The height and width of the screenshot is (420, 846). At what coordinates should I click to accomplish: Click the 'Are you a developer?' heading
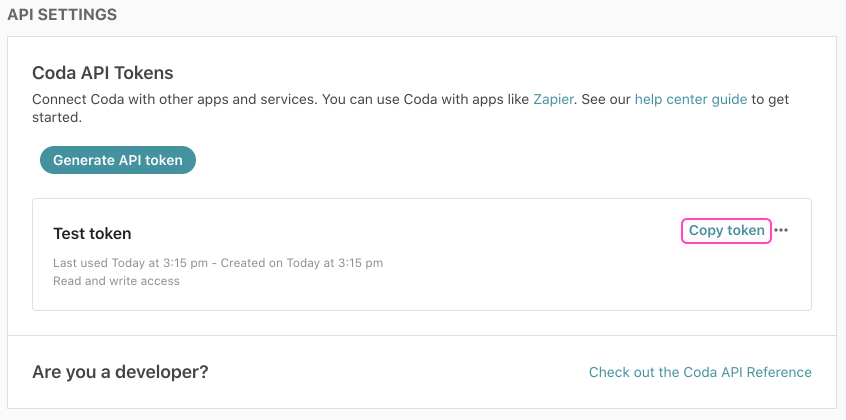[x=120, y=372]
